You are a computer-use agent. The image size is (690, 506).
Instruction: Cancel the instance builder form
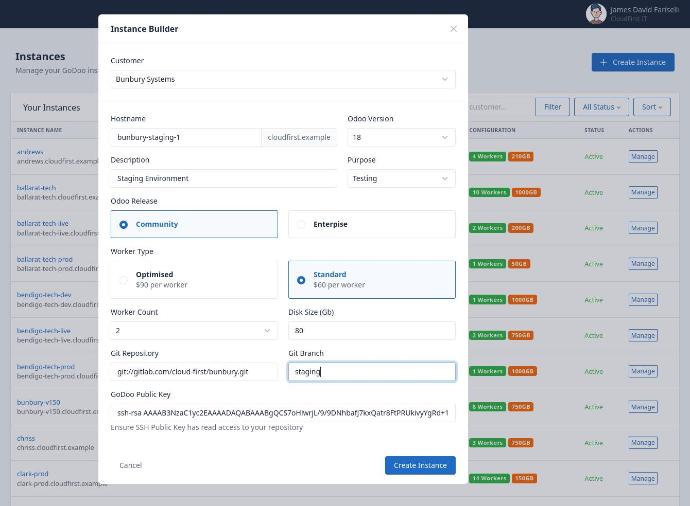click(130, 465)
